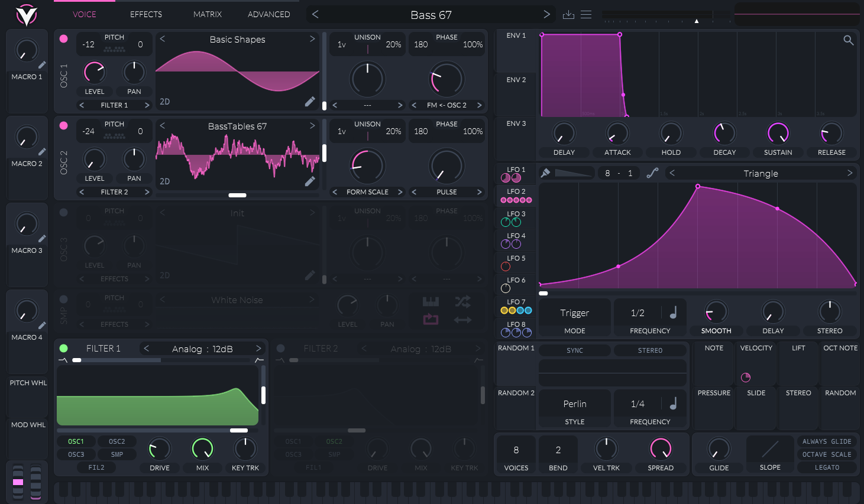Click the save preset icon
Image resolution: width=864 pixels, height=504 pixels.
coord(568,15)
